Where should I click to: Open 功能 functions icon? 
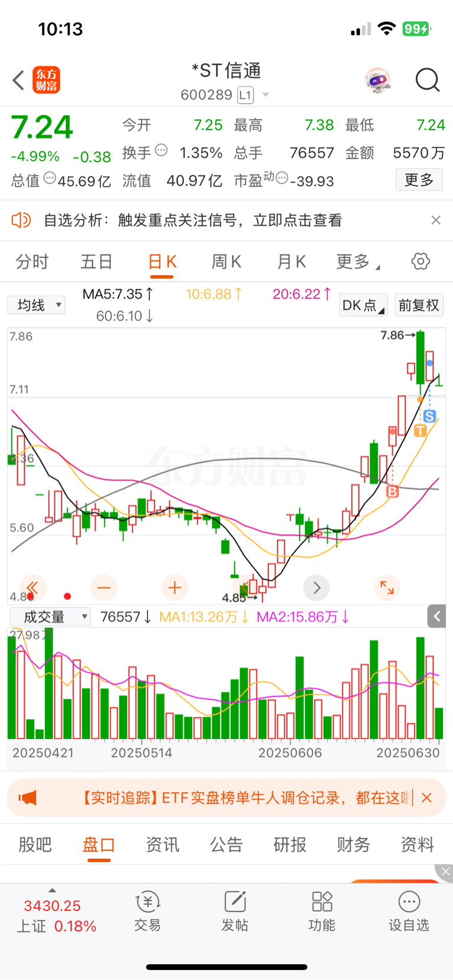click(322, 911)
